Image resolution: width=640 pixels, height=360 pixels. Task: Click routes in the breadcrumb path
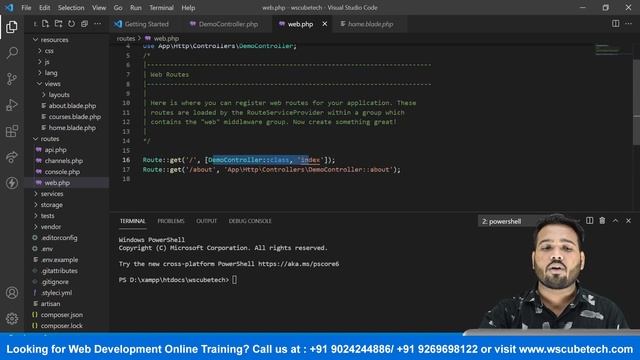[x=126, y=38]
